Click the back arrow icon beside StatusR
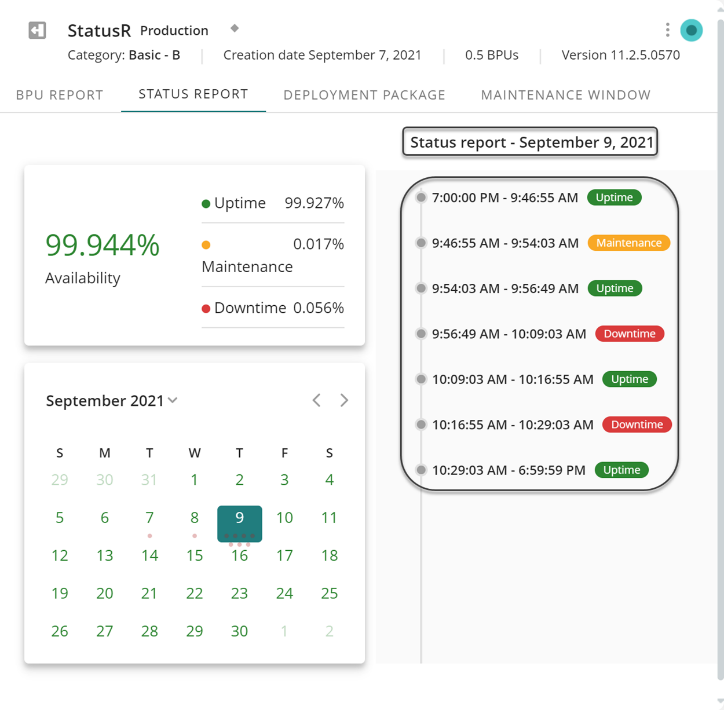Image resolution: width=724 pixels, height=710 pixels. [x=37, y=31]
